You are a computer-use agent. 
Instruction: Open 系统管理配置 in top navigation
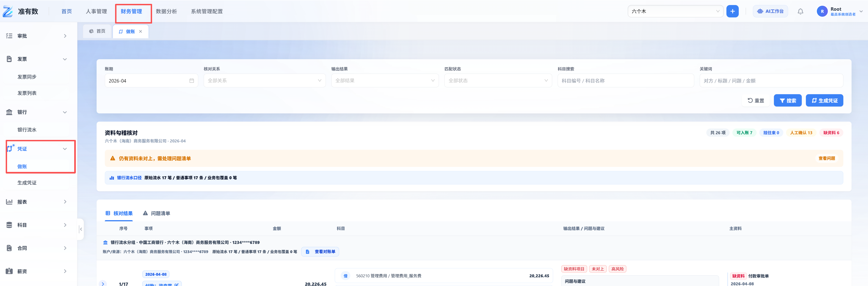207,11
